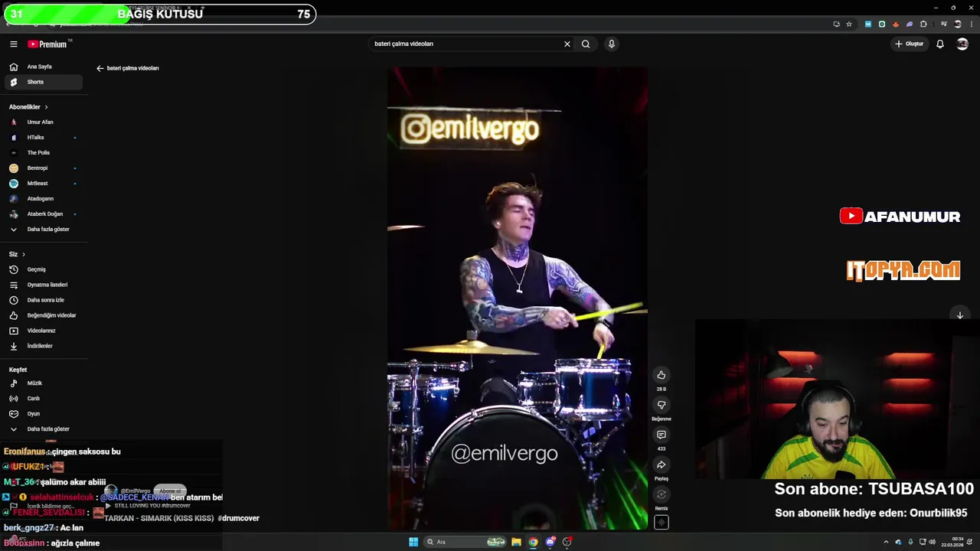Click Chrome icon in taskbar
Viewport: 980px width, 551px height.
point(534,542)
